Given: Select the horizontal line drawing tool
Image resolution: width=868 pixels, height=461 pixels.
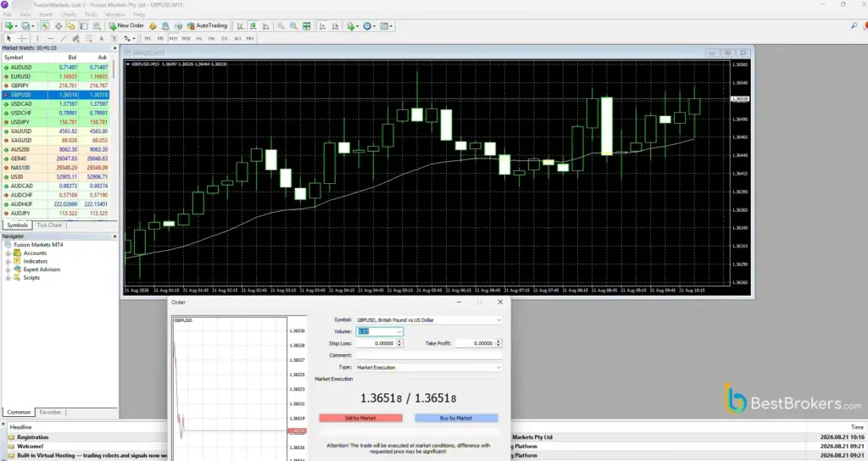Looking at the screenshot, I should point(51,39).
